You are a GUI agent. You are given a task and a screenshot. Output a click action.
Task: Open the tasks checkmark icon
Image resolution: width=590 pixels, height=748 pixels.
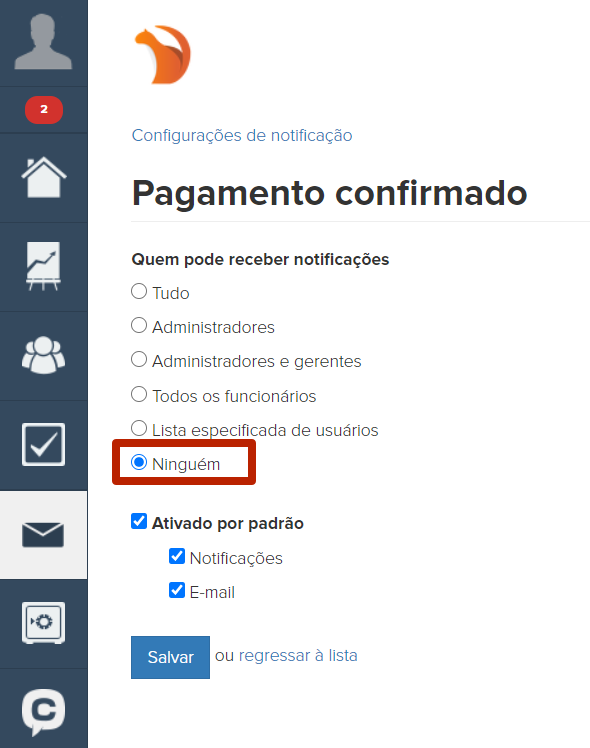(x=43, y=444)
